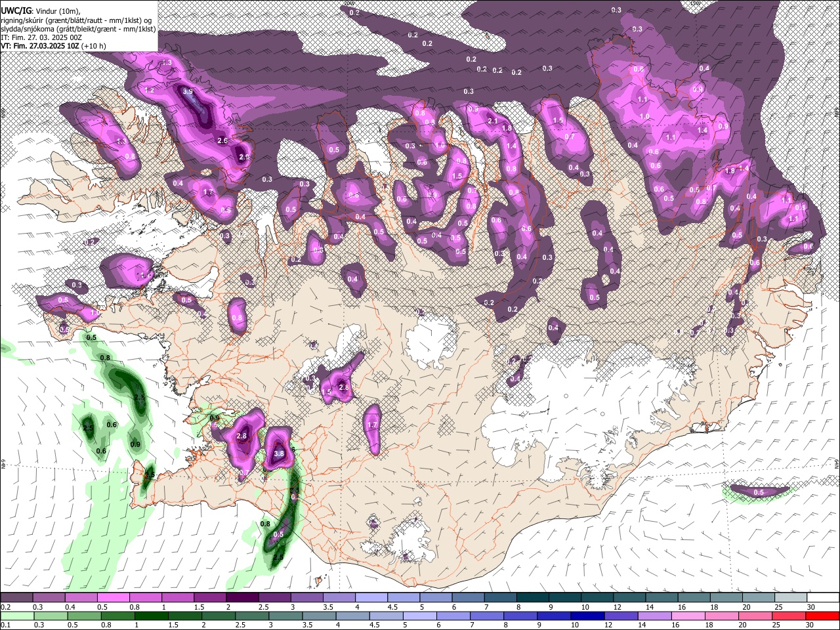Click the 18 label on the lower legend scale
The height and width of the screenshot is (630, 840).
coord(711,625)
